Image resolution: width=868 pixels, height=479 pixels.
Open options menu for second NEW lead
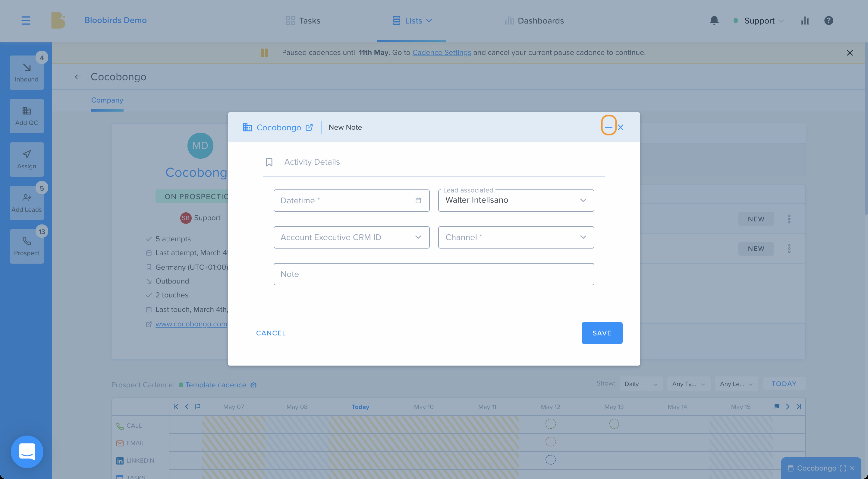(x=789, y=249)
